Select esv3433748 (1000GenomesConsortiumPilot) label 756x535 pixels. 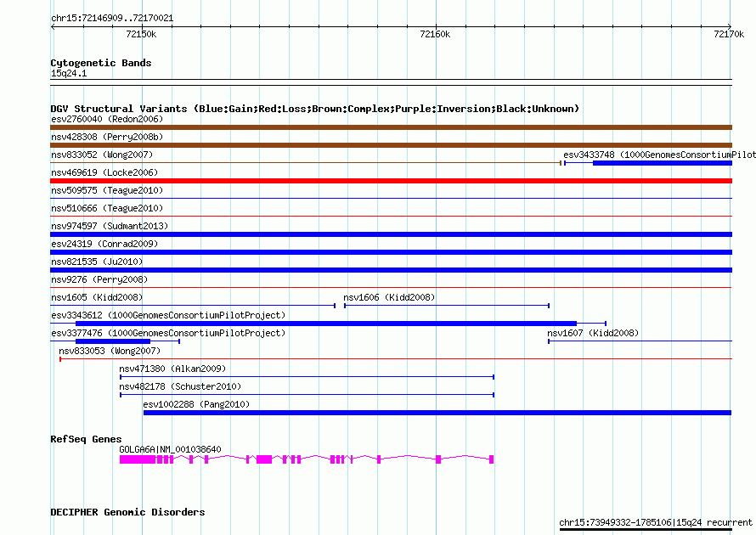point(659,155)
